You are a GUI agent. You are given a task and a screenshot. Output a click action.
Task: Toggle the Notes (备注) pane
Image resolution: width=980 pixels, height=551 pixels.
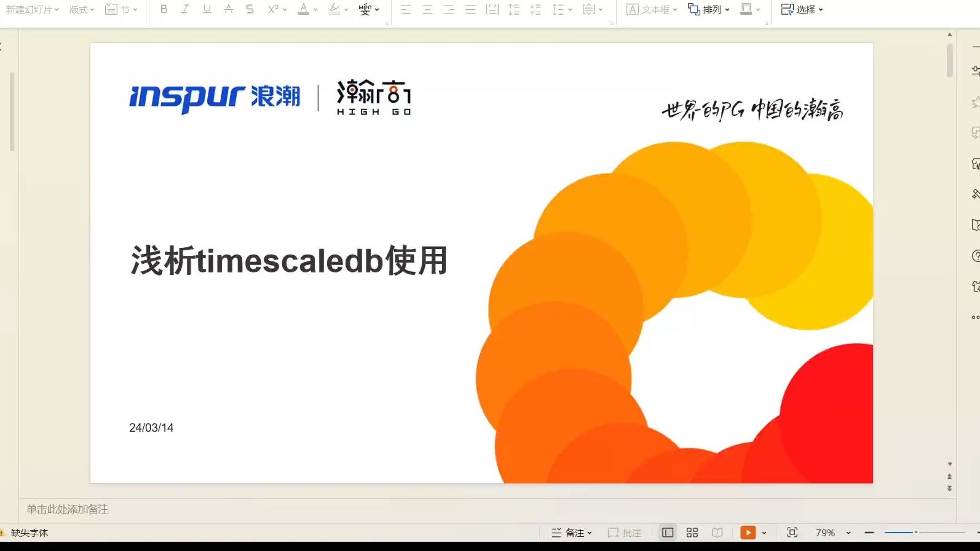pos(571,533)
